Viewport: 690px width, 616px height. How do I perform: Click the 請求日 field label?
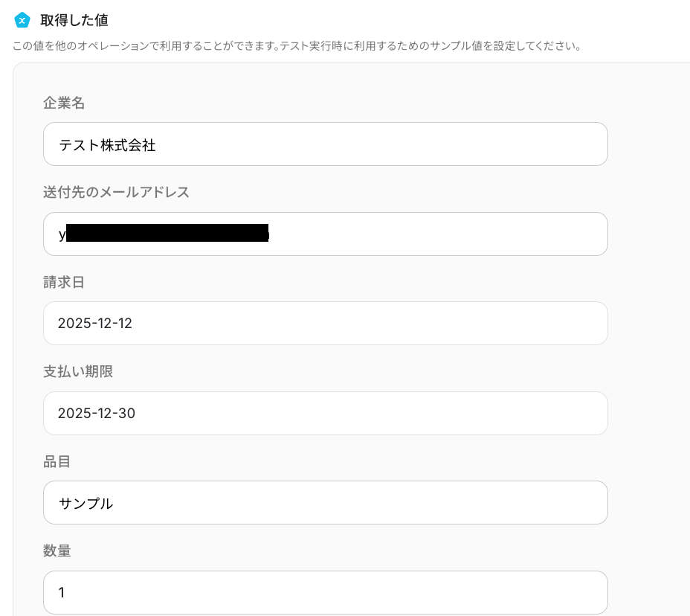[x=64, y=282]
